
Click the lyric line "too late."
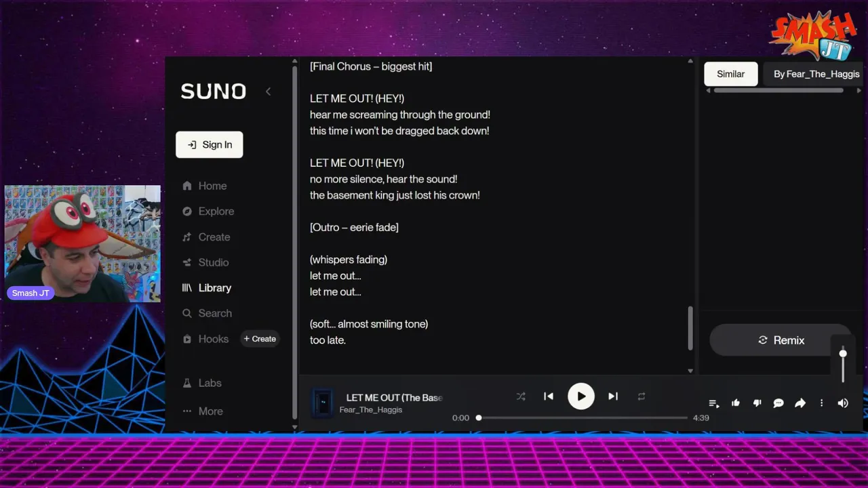click(328, 340)
